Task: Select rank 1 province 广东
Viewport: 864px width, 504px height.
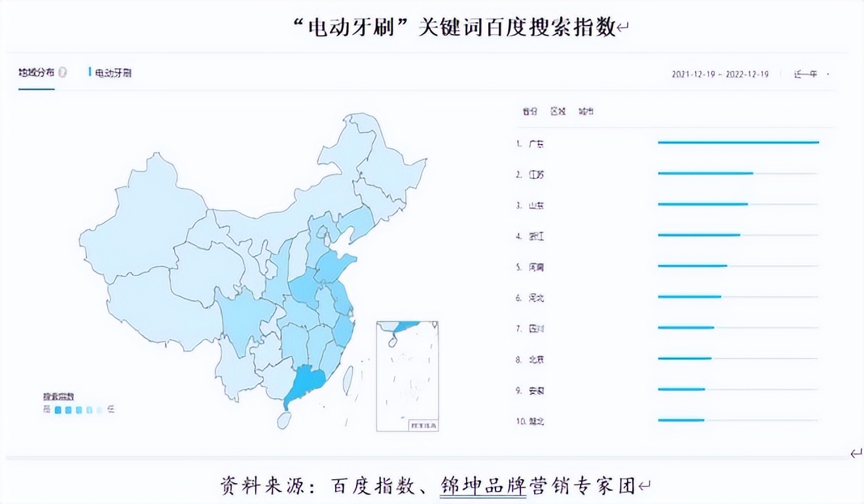Action: click(x=536, y=143)
